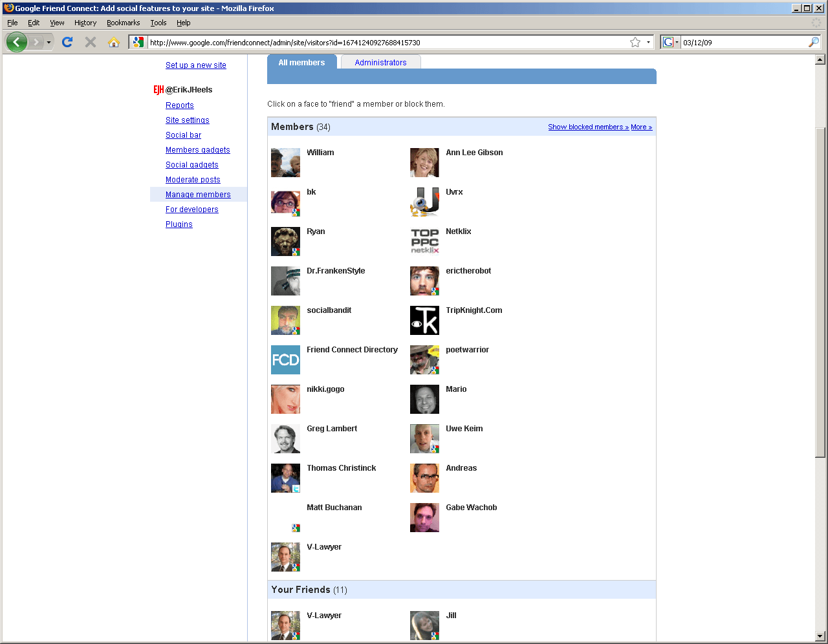
Task: Click the TripKnight.Com logo avatar
Action: pyautogui.click(x=424, y=321)
